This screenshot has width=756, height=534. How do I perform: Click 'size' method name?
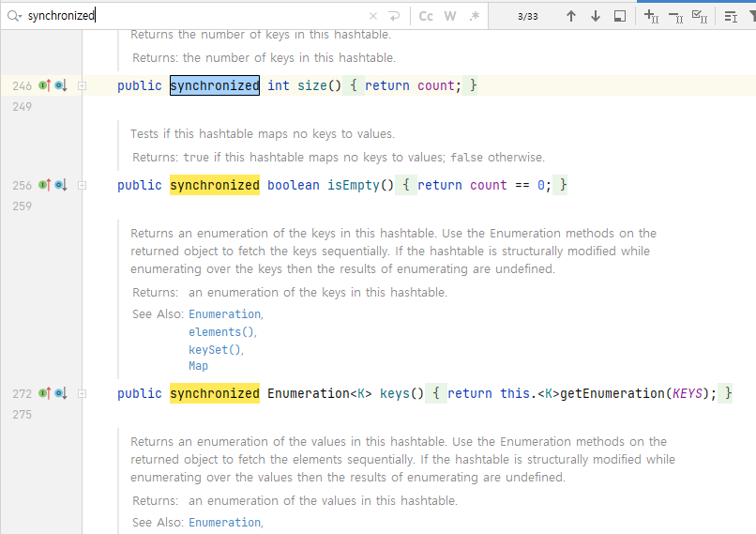pyautogui.click(x=312, y=85)
